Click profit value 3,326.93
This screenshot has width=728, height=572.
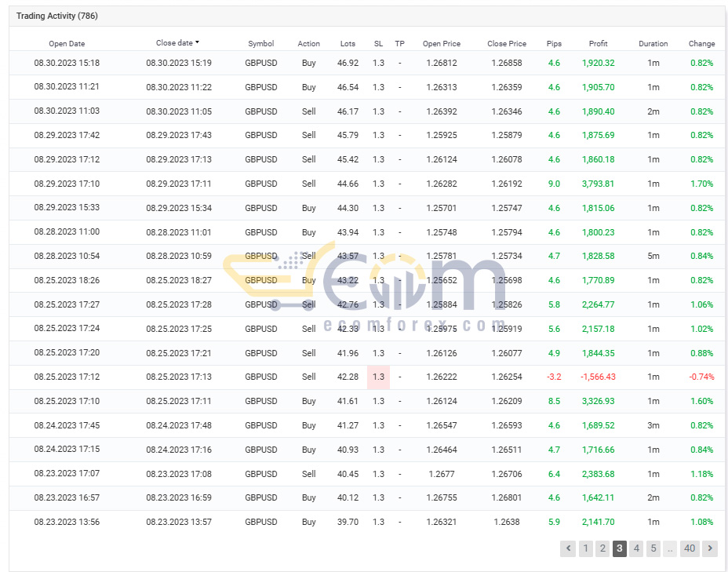[x=598, y=401]
